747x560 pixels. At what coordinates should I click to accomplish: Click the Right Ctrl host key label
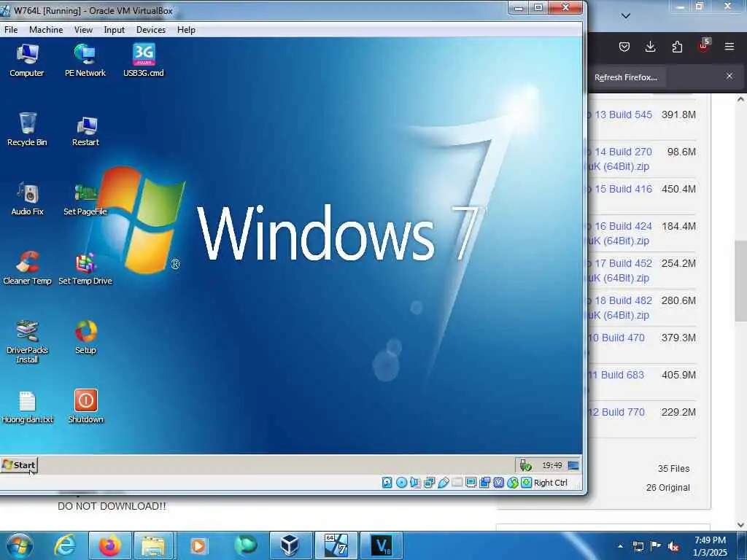coord(551,483)
